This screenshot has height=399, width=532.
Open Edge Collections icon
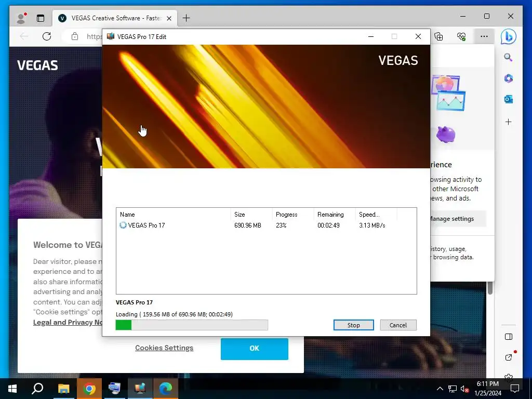point(438,36)
